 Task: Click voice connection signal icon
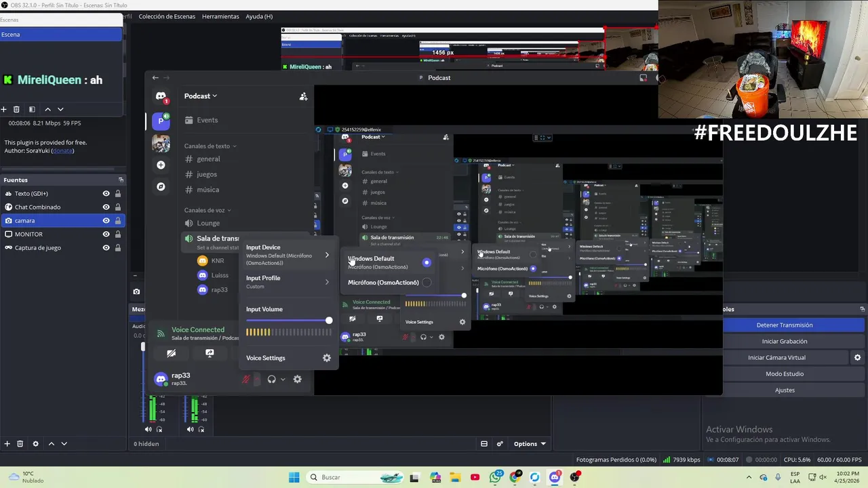[161, 333]
